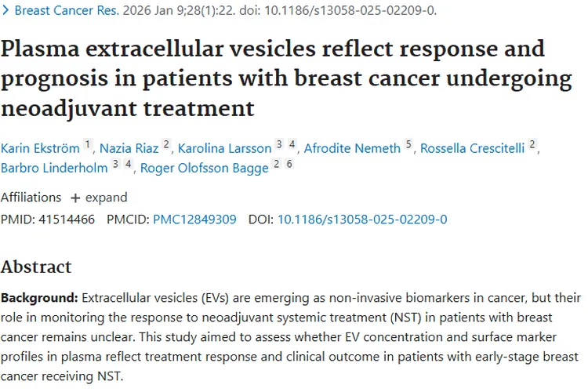Open author Afrodite Nemeth's link
Screen dimensions: 588x392
point(353,149)
